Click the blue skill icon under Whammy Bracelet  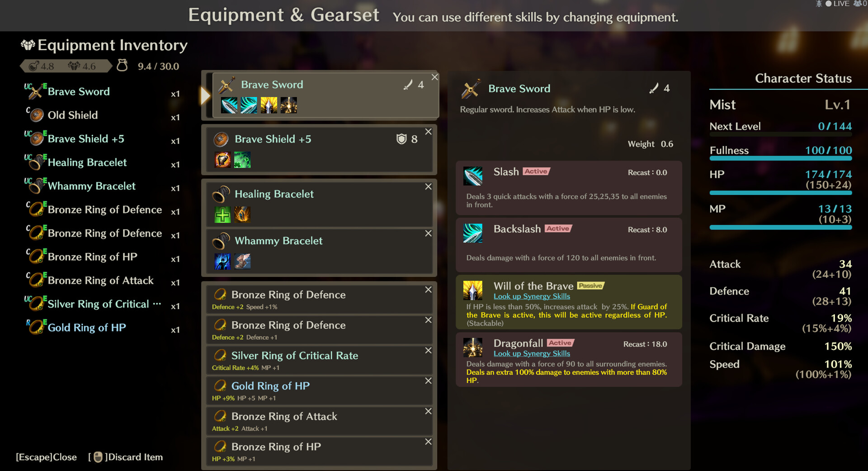tap(222, 261)
